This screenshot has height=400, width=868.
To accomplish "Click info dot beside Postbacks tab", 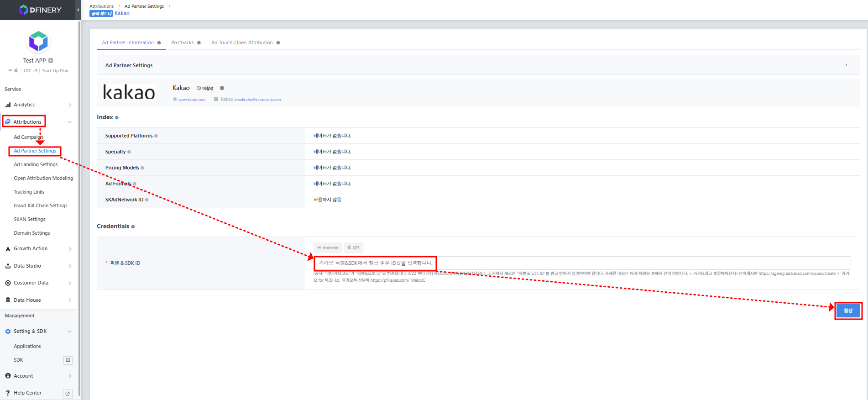I will [199, 43].
